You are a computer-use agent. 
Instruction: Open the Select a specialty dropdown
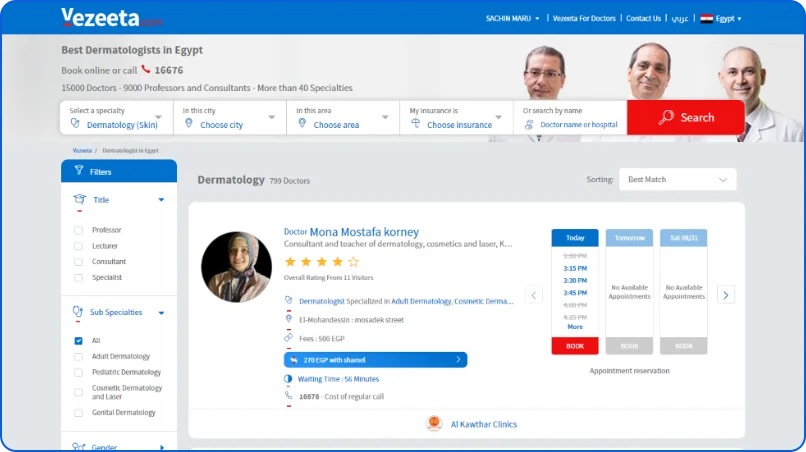tap(116, 118)
